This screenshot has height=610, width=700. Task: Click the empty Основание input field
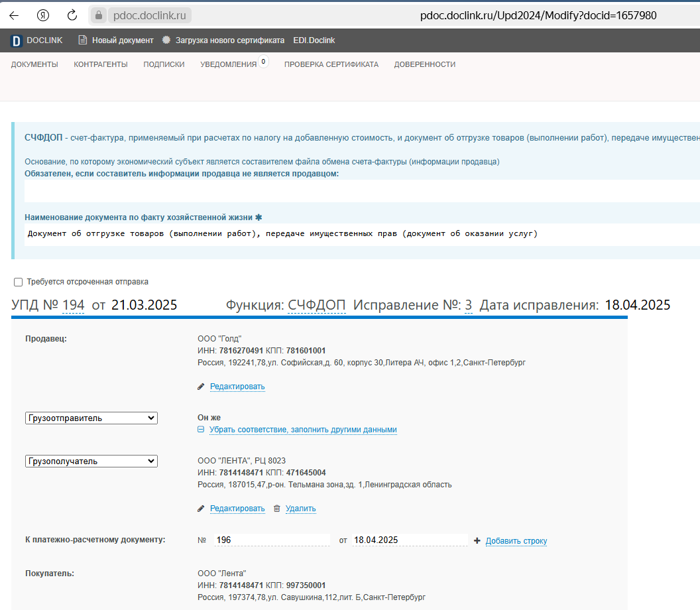click(x=362, y=191)
